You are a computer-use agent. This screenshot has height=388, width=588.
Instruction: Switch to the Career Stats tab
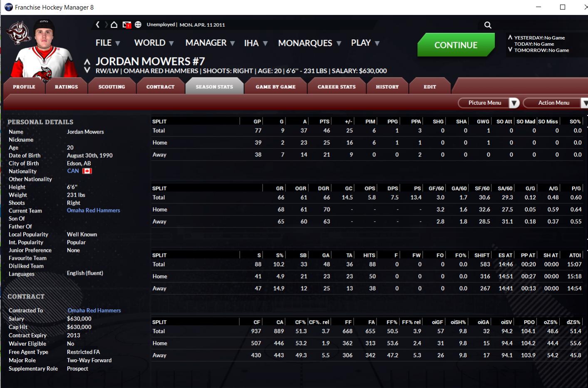tap(337, 87)
